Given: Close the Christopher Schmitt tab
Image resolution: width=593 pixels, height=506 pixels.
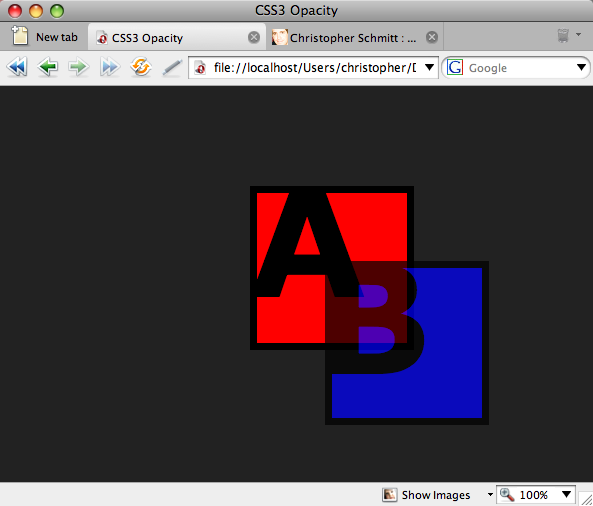Looking at the screenshot, I should [x=432, y=37].
